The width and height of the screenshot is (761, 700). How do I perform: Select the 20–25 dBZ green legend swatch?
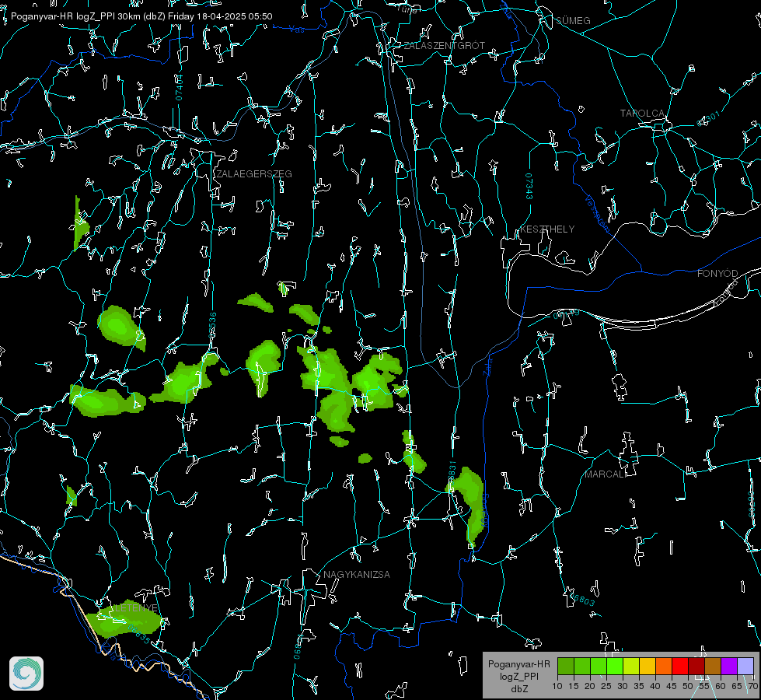[599, 666]
